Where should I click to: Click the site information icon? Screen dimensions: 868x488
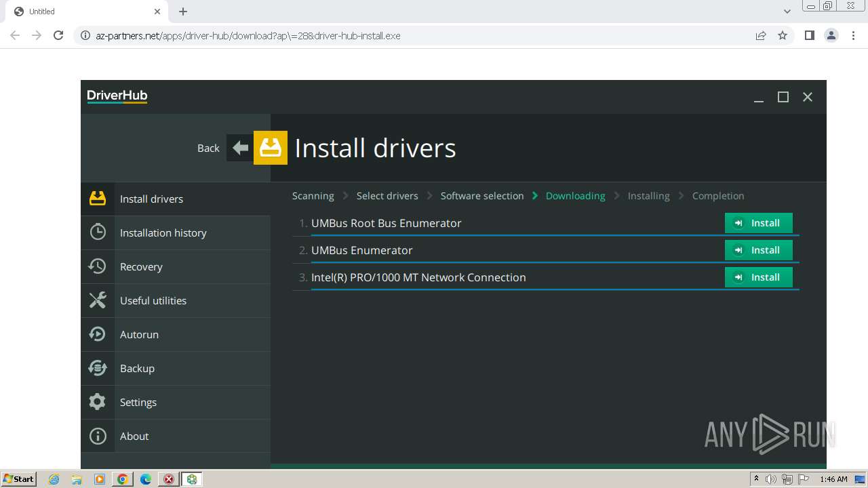(85, 35)
